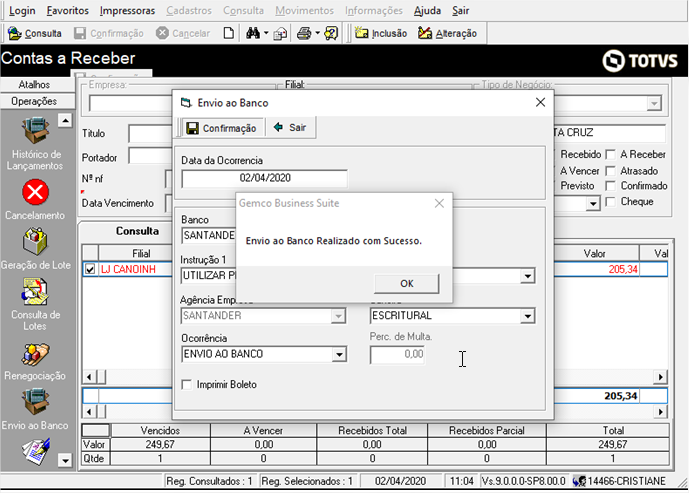Close the Gemco Business Suite message box

439,203
